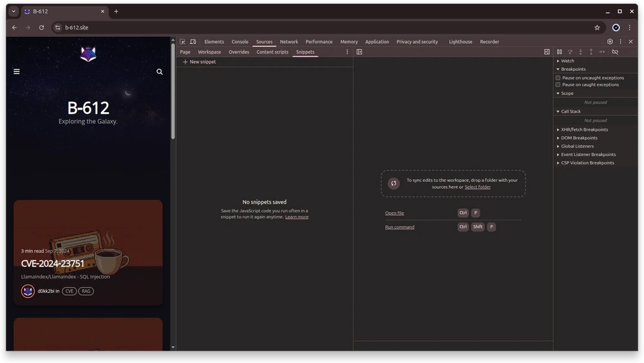
Task: Click the pause script execution icon
Action: click(x=559, y=52)
